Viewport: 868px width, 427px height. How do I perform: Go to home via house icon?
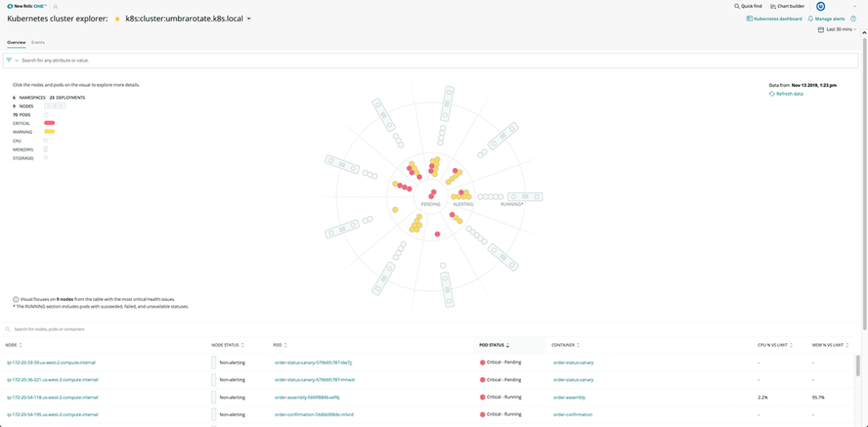56,6
